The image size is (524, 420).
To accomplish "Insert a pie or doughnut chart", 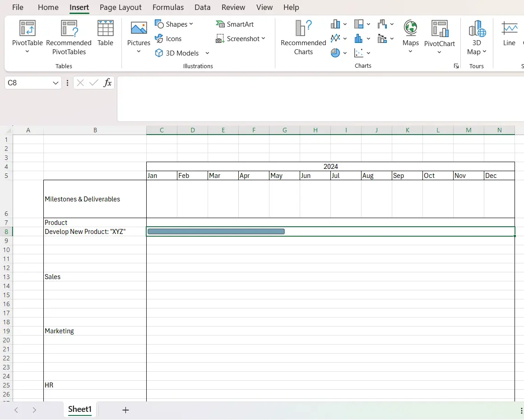I will click(335, 53).
